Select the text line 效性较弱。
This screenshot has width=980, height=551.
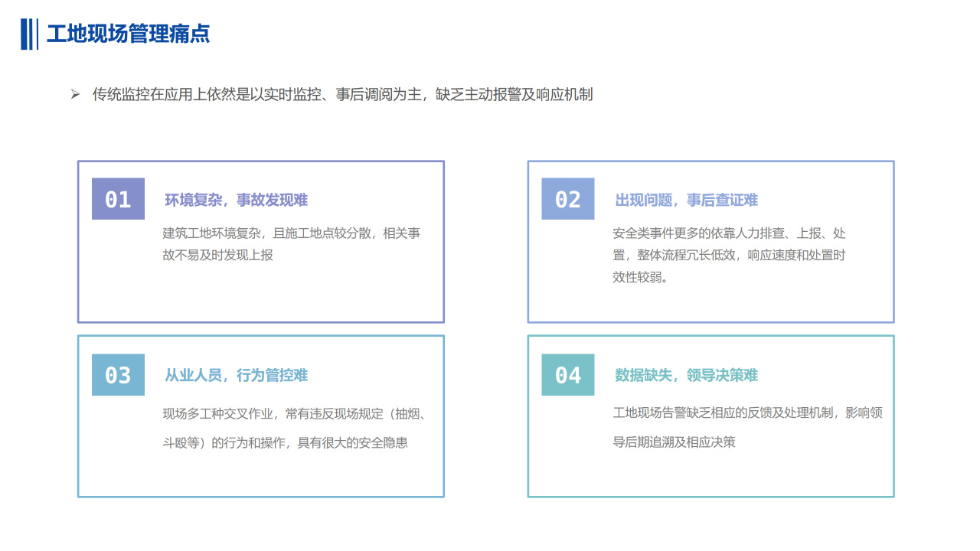tap(640, 277)
